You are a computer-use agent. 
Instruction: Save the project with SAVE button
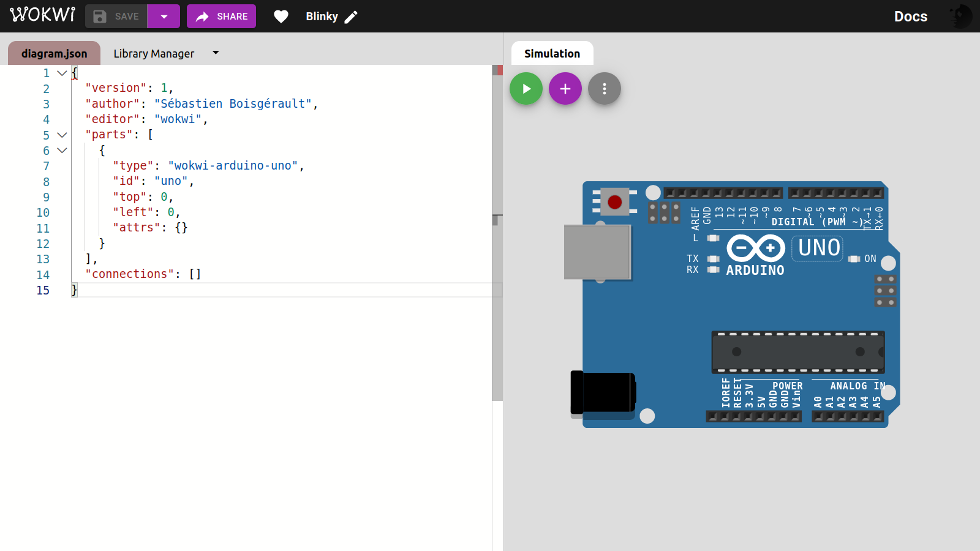click(116, 17)
